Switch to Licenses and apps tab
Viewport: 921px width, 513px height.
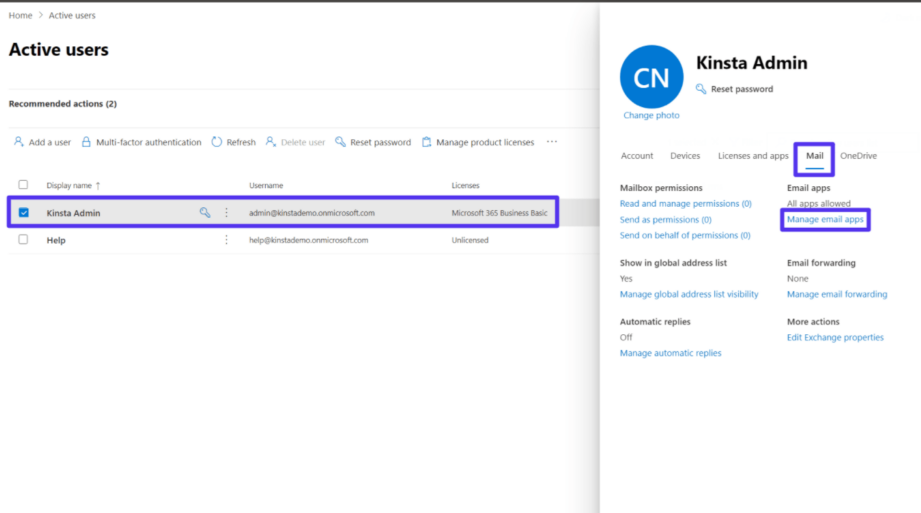point(753,156)
